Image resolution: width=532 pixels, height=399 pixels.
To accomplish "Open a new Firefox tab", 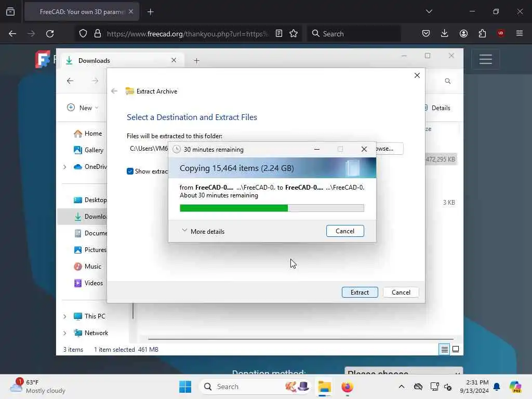I will (150, 12).
